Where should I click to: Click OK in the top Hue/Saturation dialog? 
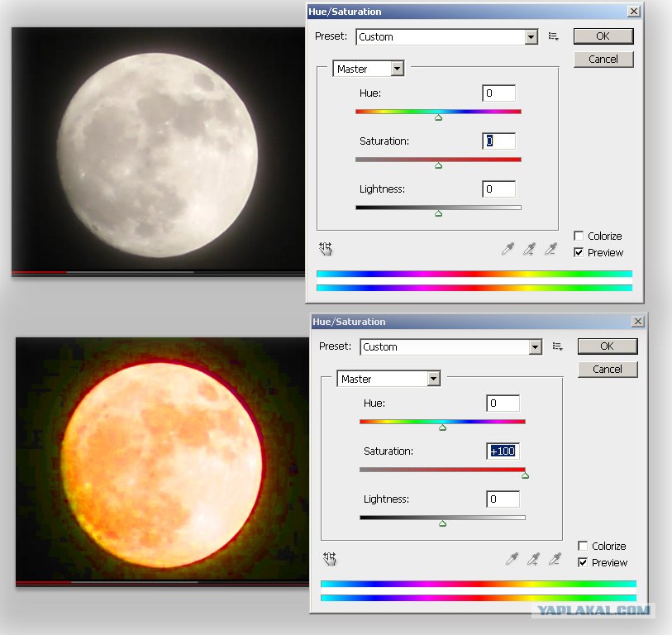pyautogui.click(x=603, y=36)
